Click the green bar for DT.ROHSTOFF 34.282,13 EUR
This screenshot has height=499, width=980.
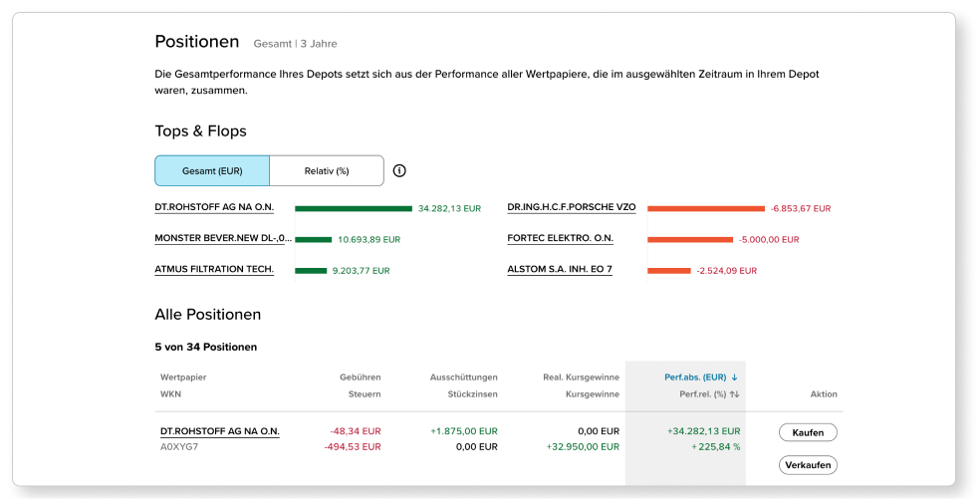(354, 209)
